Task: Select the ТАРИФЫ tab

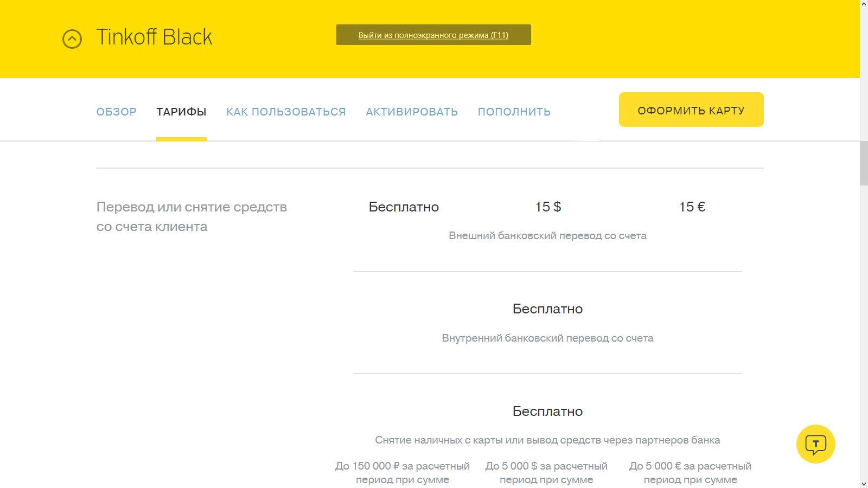Action: point(181,112)
